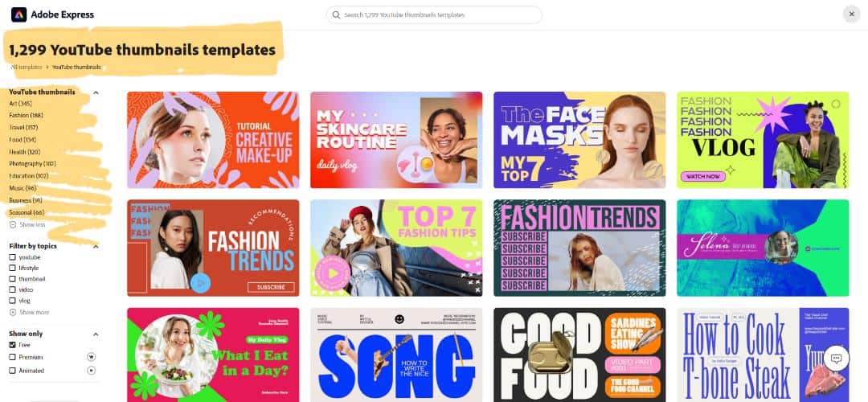This screenshot has width=868, height=402.
Task: Select the Fashion (188) category
Action: (x=26, y=115)
